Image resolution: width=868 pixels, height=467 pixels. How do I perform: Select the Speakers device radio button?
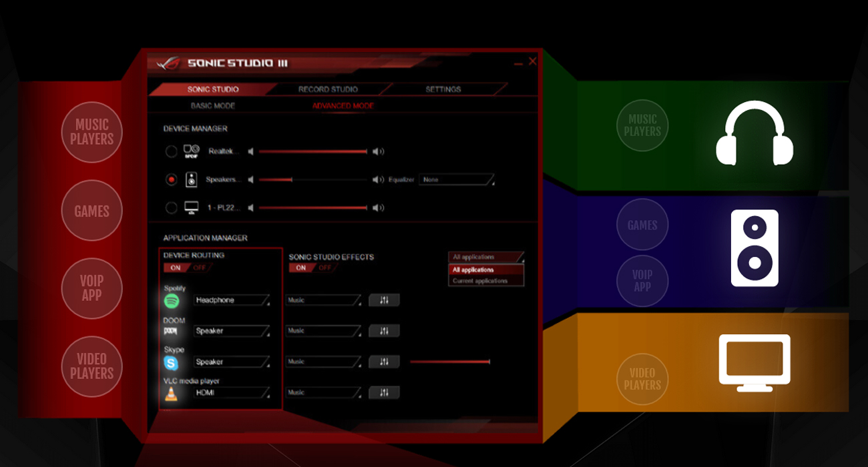pos(171,179)
